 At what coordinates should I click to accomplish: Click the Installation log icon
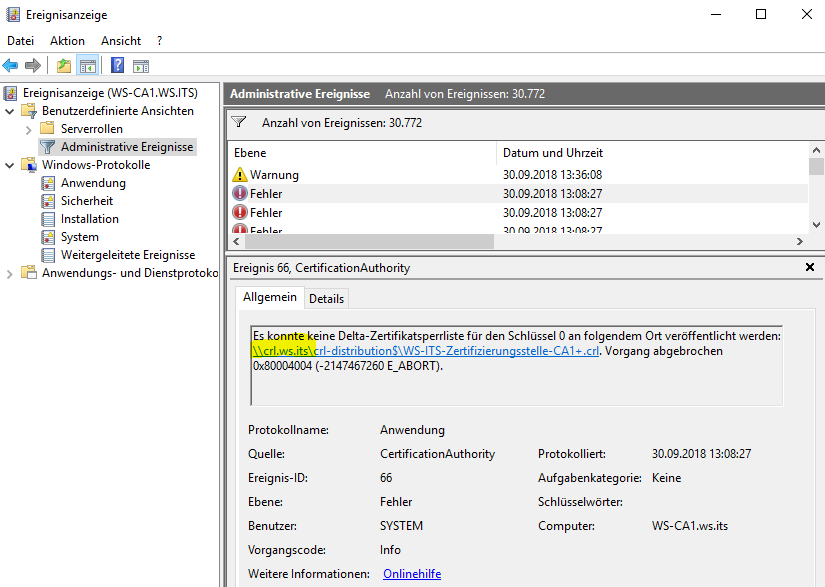(x=48, y=219)
